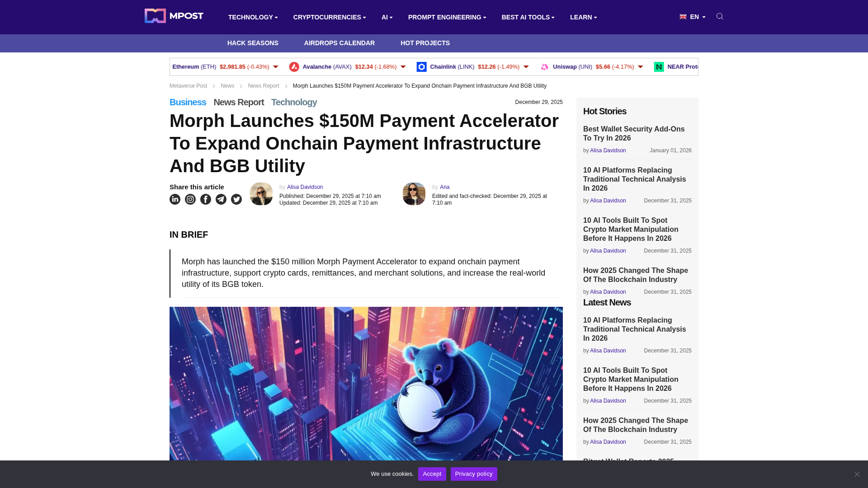
Task: Open the Airdrops Calendar tab
Action: 339,43
